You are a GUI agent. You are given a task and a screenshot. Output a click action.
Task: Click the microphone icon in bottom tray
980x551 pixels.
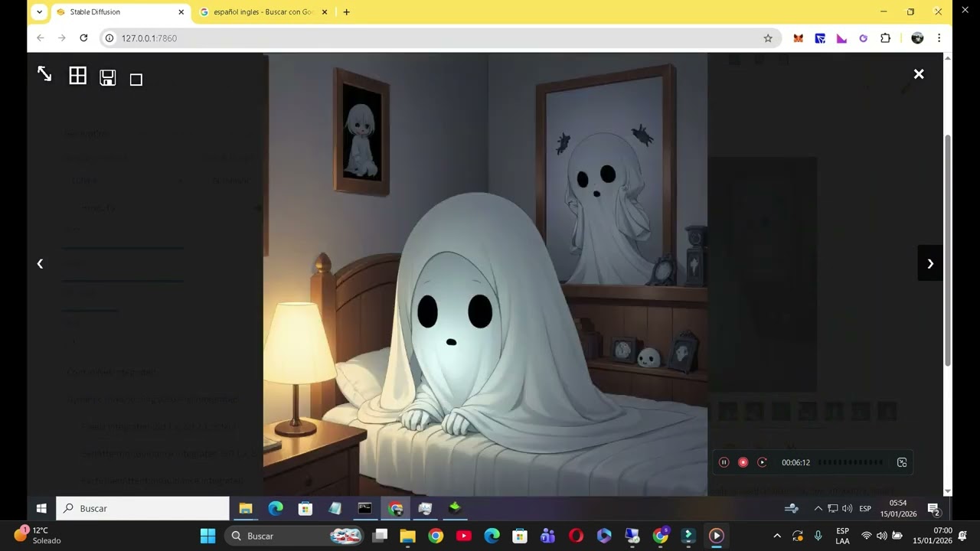coord(818,536)
